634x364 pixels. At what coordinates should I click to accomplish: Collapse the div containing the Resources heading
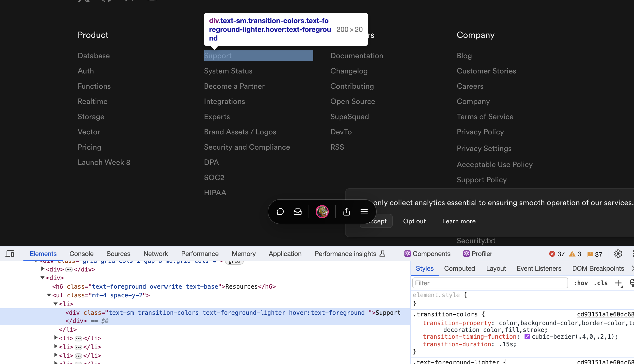pyautogui.click(x=42, y=278)
